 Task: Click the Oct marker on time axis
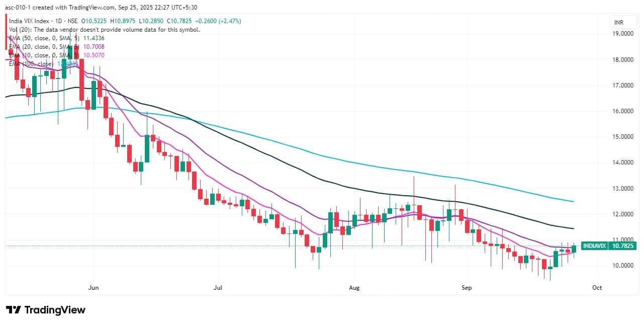[x=597, y=288]
